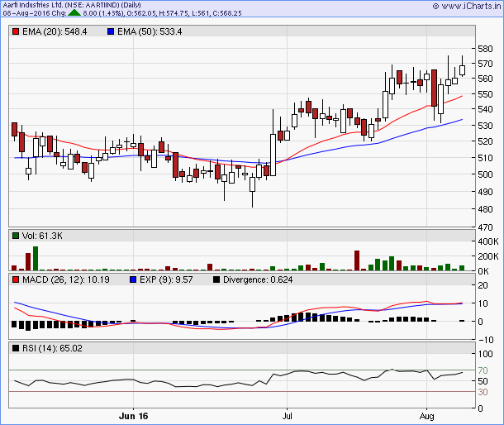
Task: Click the 'Jul' date axis label
Action: (287, 416)
